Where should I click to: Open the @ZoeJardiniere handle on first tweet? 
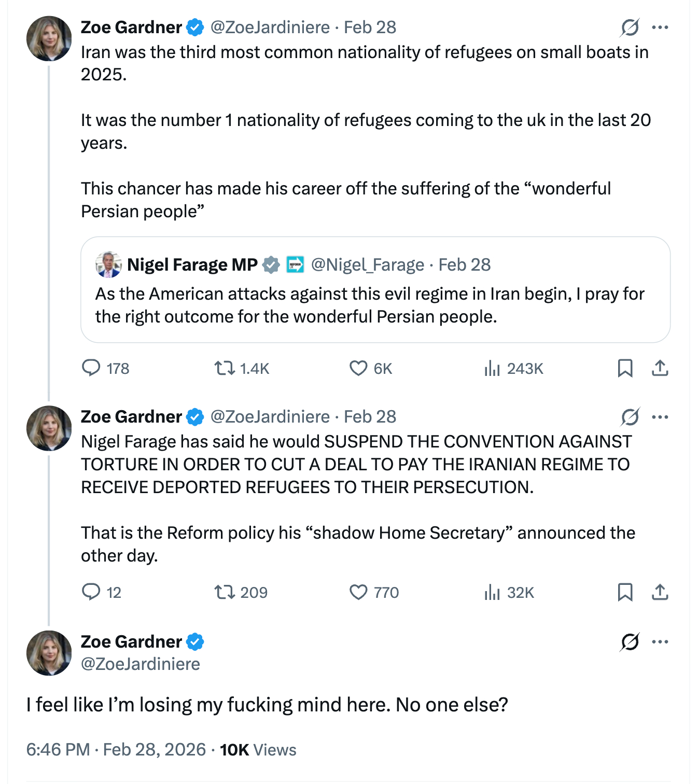tap(270, 27)
